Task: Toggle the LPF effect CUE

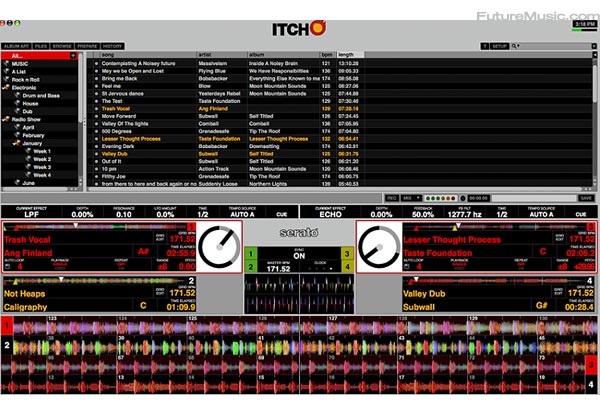Action: pyautogui.click(x=282, y=214)
